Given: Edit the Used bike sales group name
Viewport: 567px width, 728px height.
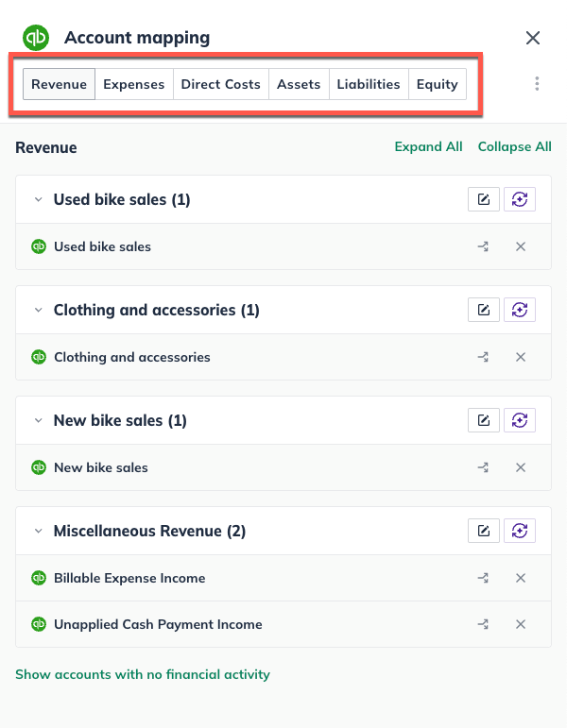Looking at the screenshot, I should tap(484, 199).
